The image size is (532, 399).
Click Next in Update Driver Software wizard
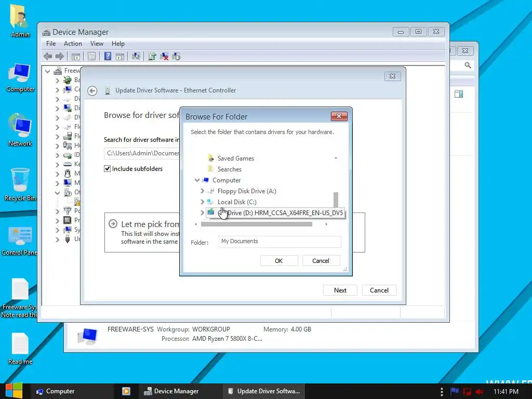340,290
